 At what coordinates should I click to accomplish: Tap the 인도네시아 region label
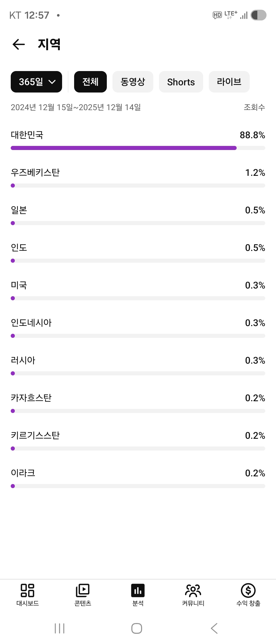[x=31, y=323]
